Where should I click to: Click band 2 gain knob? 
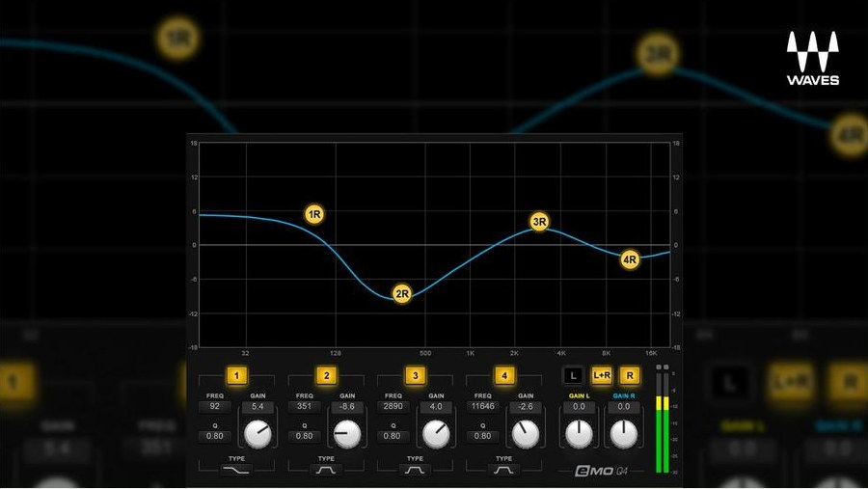347,434
